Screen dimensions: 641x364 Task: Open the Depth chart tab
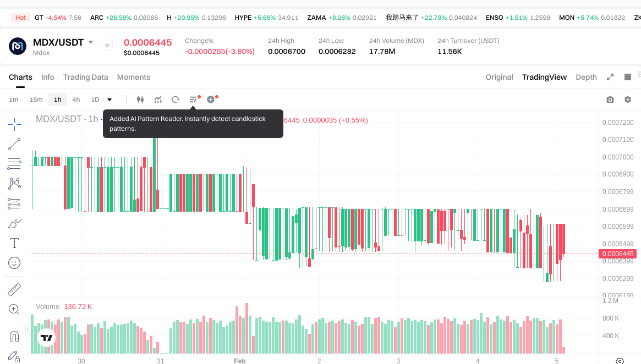(x=586, y=77)
